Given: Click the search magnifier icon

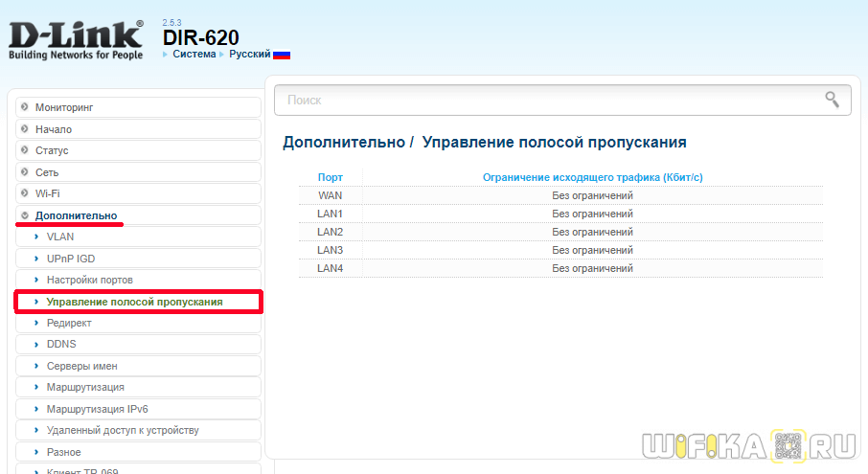Looking at the screenshot, I should point(832,99).
